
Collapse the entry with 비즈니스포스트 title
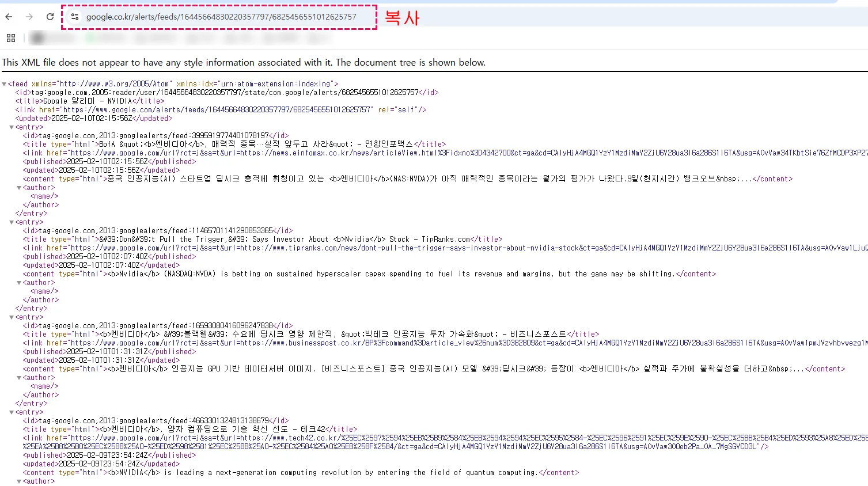point(12,317)
